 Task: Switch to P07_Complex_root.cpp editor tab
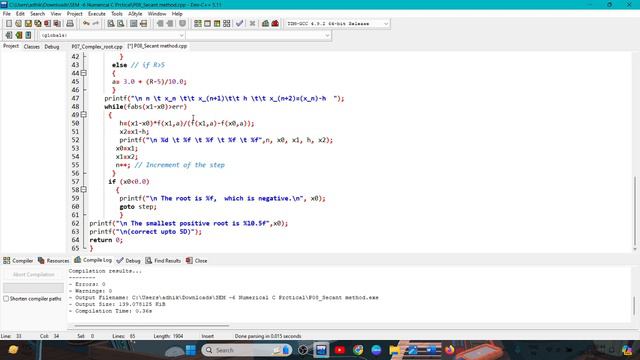click(97, 47)
